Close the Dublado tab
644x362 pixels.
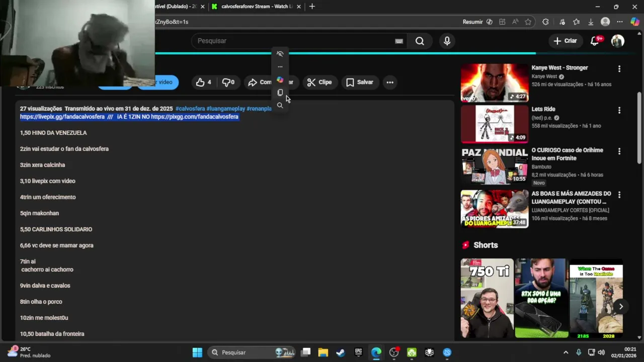coord(203,7)
